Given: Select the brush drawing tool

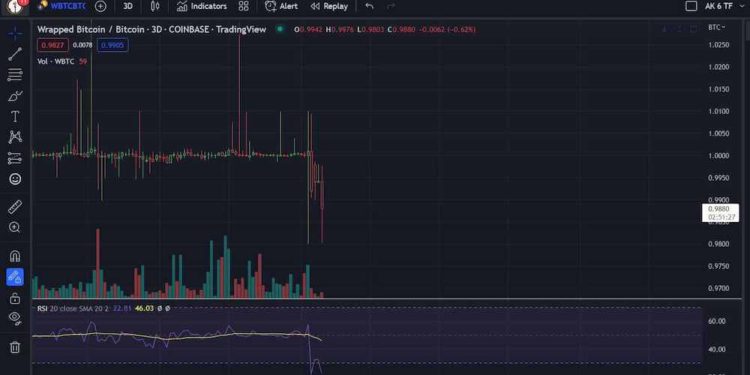Looking at the screenshot, I should tap(15, 96).
